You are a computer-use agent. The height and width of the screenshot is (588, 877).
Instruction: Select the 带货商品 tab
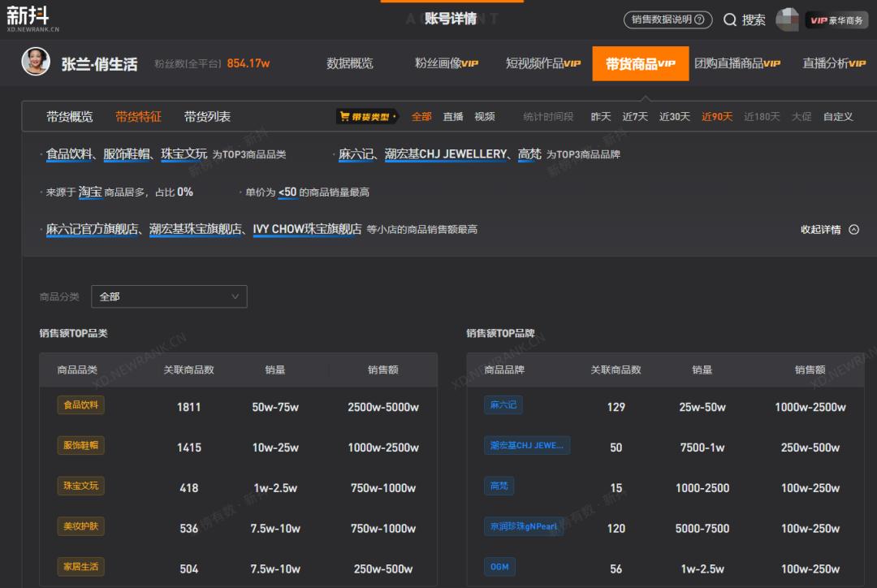tap(641, 64)
